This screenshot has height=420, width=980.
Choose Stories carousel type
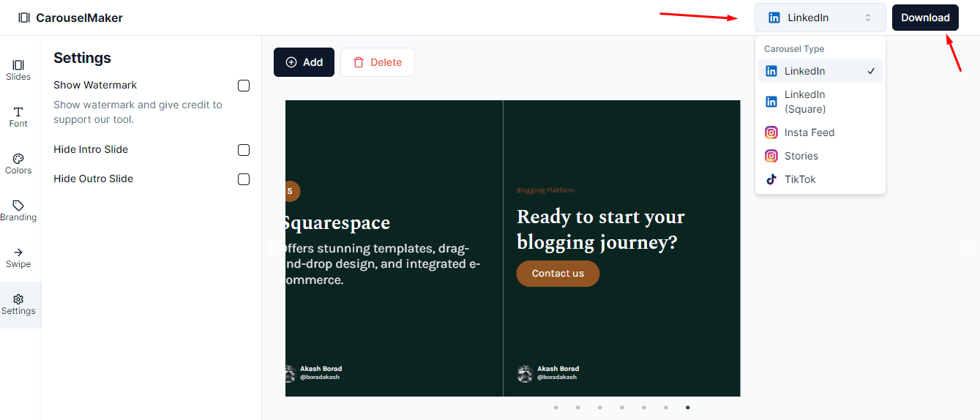pyautogui.click(x=820, y=156)
